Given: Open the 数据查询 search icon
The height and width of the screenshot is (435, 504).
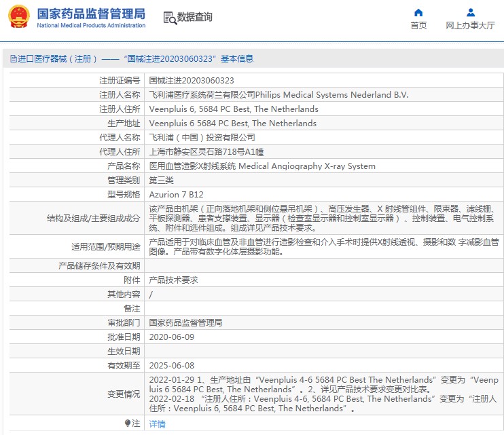Looking at the screenshot, I should click(170, 18).
